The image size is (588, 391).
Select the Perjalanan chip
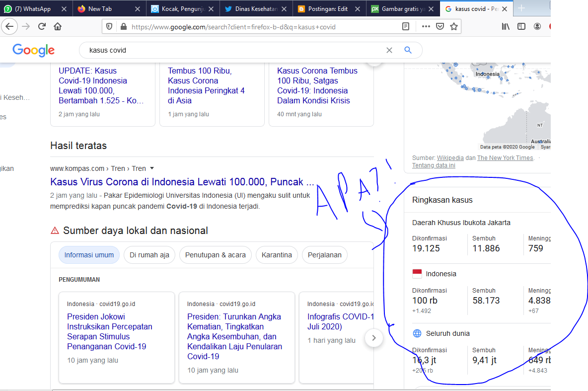[x=324, y=255]
